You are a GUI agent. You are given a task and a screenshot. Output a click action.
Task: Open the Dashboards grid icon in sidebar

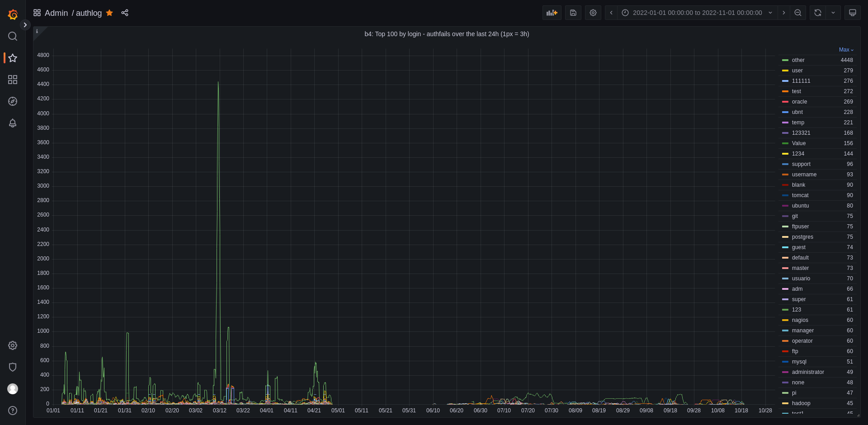[13, 80]
